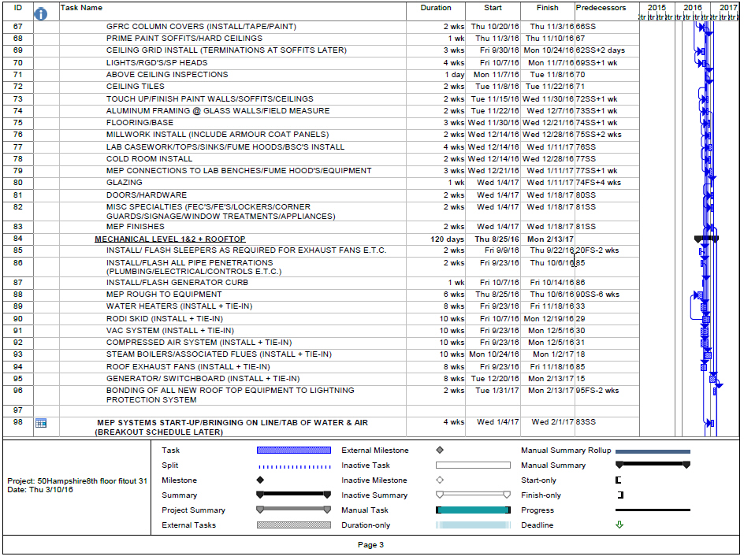Click the teal Manual Task bar swatch
Viewport: 744px width, 560px height.
coord(473,510)
